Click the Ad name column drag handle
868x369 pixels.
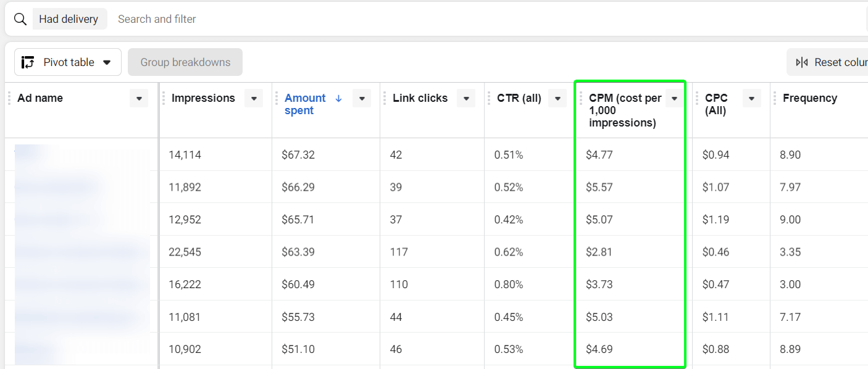pos(9,98)
